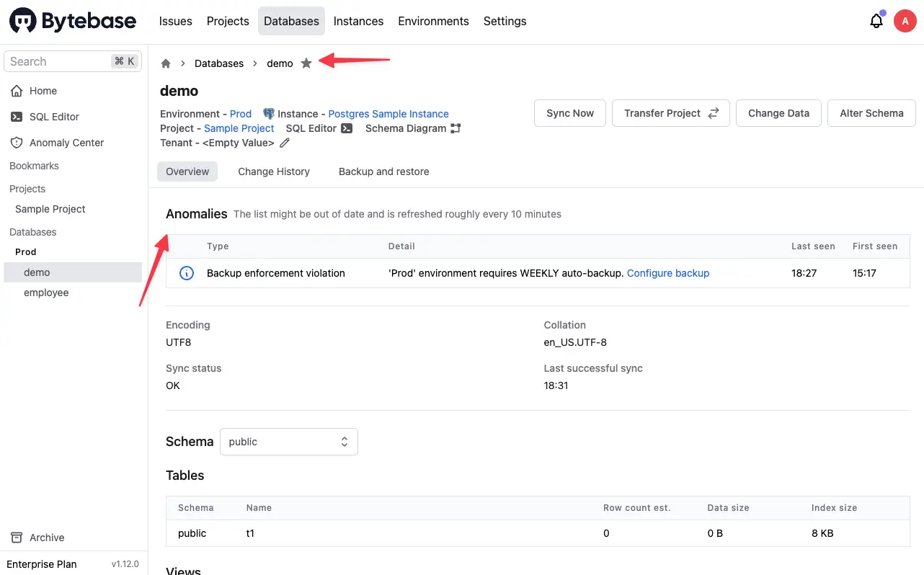Click the 18:27 last seen value

(804, 273)
